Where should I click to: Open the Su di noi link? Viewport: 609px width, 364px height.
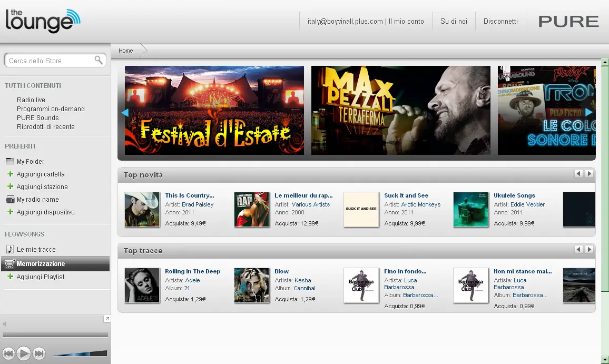tap(454, 22)
